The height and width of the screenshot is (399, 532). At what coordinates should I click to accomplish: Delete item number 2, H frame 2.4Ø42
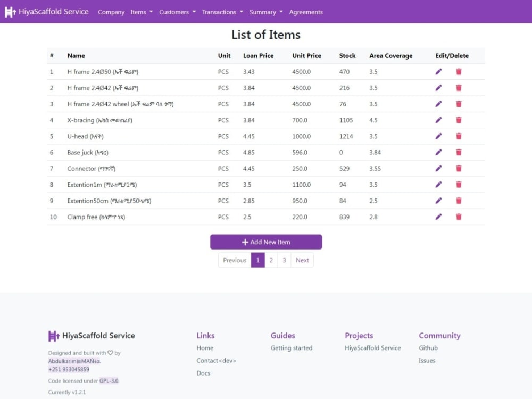pos(459,88)
